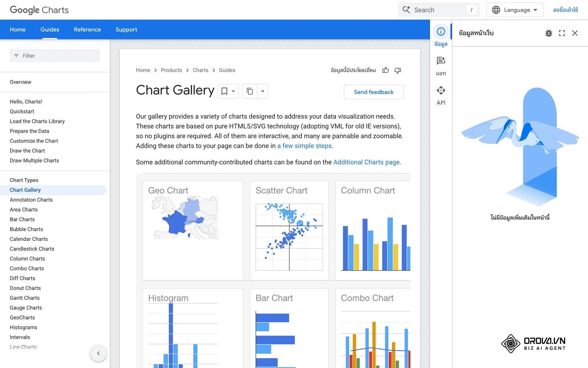Expand the side panel to fullscreen
Image resolution: width=588 pixels, height=368 pixels.
point(562,33)
